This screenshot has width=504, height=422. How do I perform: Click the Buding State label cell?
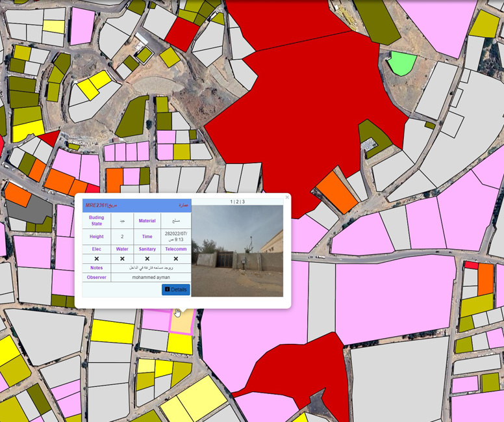(97, 220)
